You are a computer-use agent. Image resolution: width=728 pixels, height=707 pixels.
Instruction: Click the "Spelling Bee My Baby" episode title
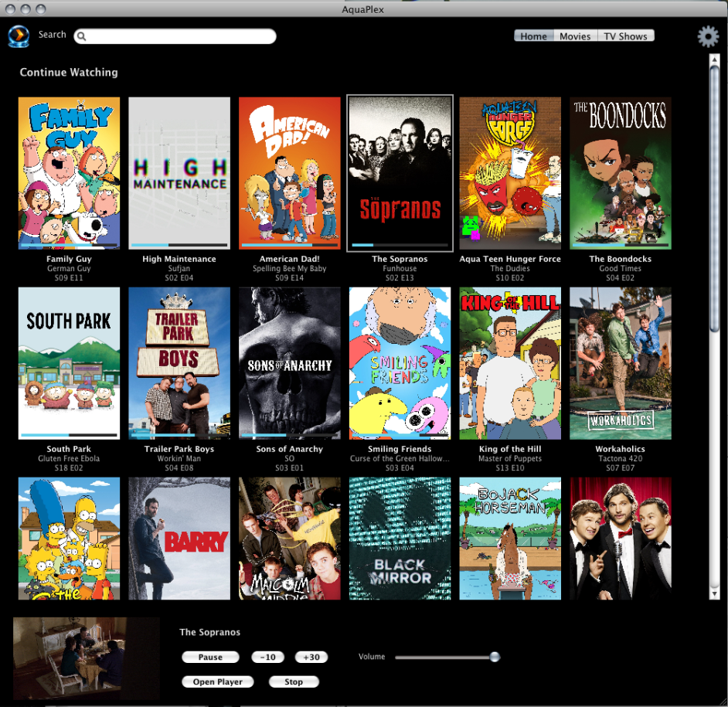290,268
